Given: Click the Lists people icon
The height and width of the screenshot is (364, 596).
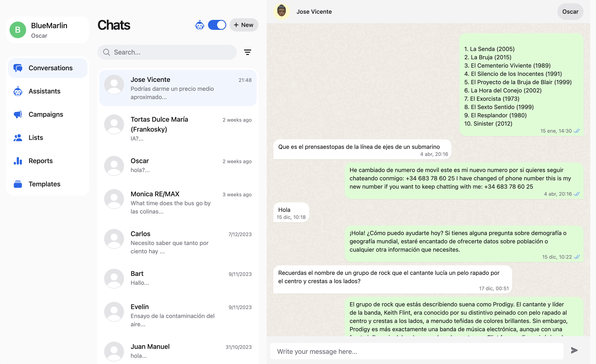Looking at the screenshot, I should coord(18,138).
